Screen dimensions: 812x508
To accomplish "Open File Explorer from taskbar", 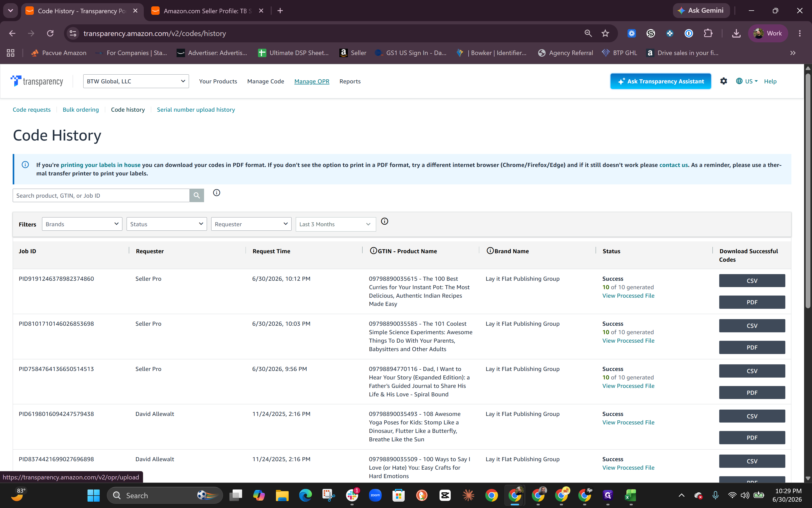I will tap(282, 495).
